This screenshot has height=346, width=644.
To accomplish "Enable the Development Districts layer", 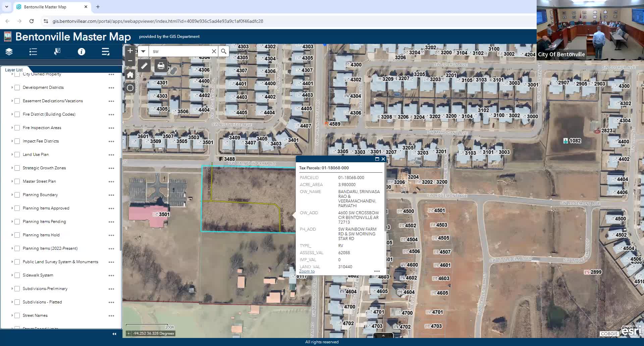I will point(17,88).
